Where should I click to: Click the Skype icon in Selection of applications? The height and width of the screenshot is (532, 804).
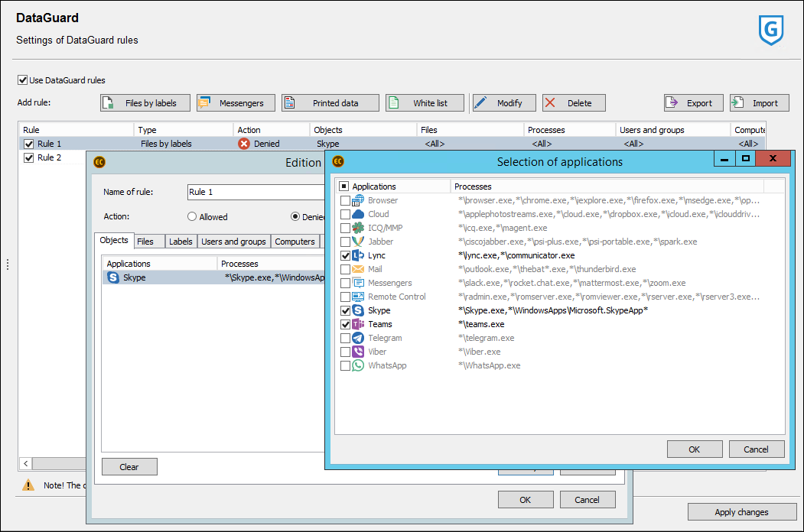[358, 310]
